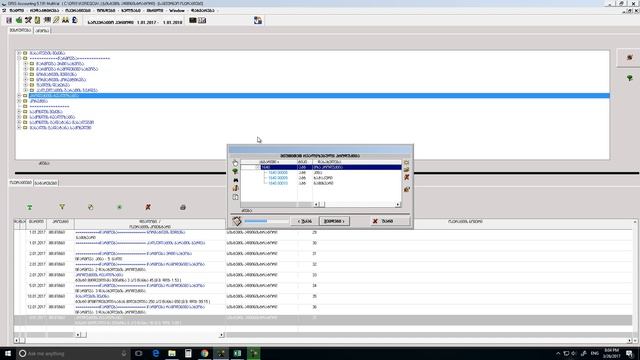The image size is (640, 360).
Task: Click the computer user icon in top toolbar
Action: pos(258,20)
